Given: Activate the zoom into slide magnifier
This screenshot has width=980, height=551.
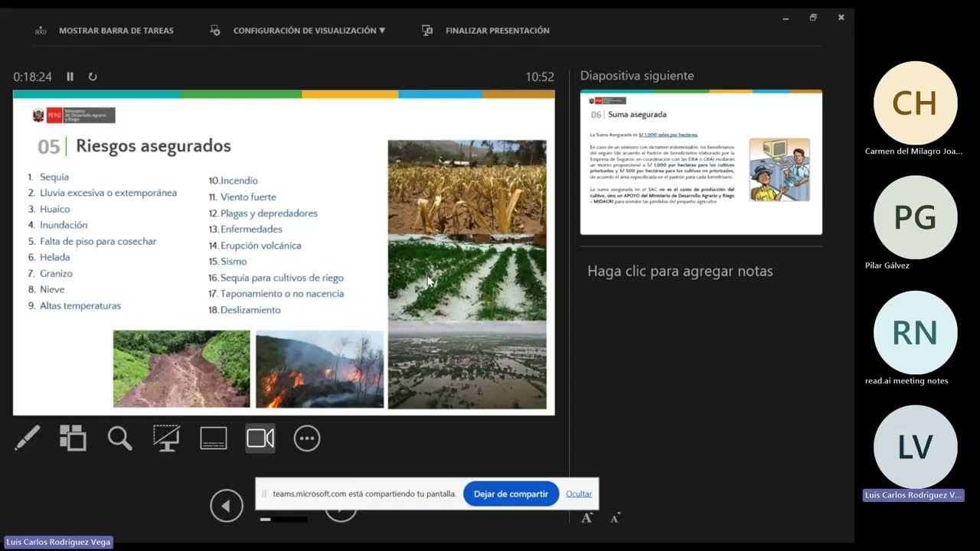Looking at the screenshot, I should (120, 439).
